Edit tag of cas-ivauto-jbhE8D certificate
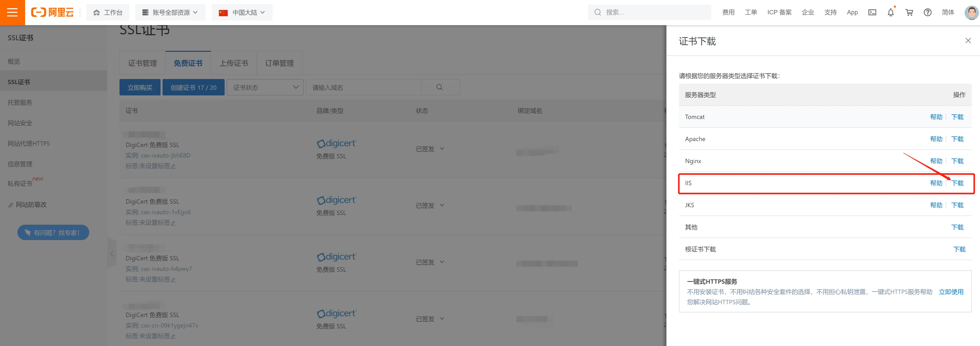Image resolution: width=980 pixels, height=346 pixels. tap(173, 166)
